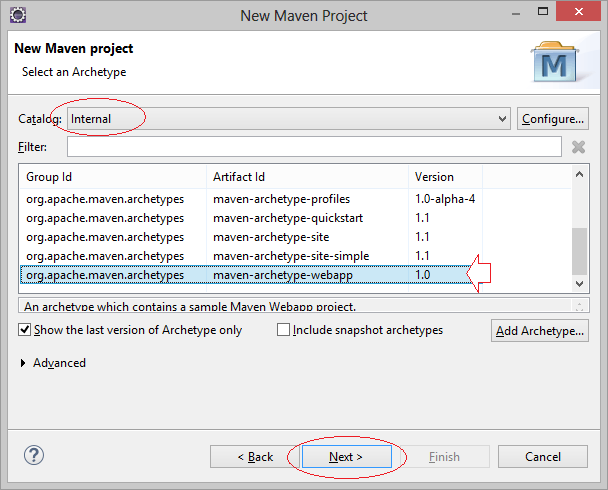
Task: Select the maven-archetype-quickstart row
Action: (x=251, y=218)
